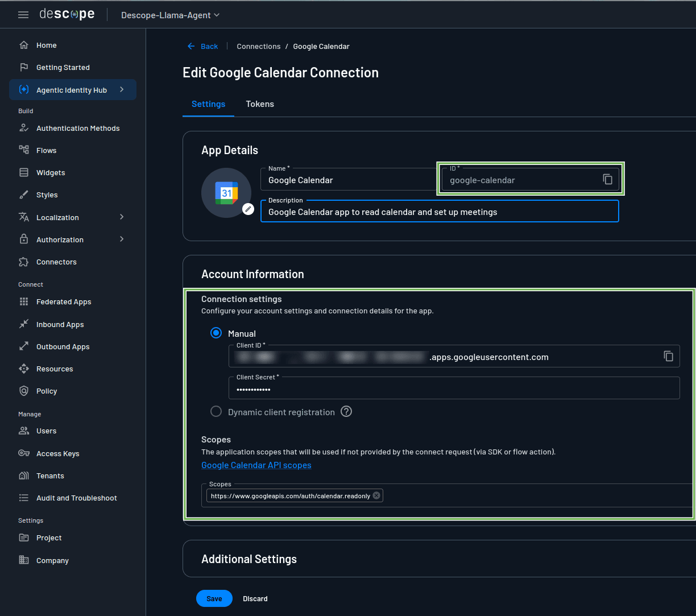Click the Outbound Apps arrow icon
The width and height of the screenshot is (696, 616).
coord(24,346)
